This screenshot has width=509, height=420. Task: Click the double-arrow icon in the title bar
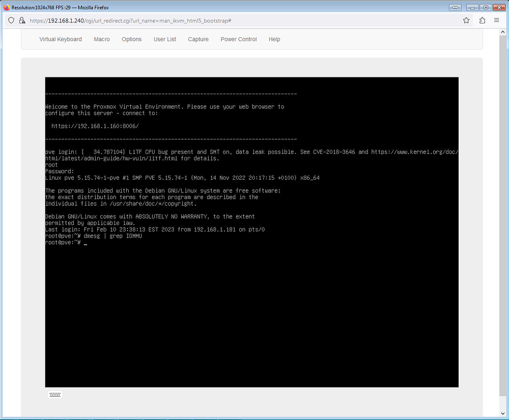pyautogui.click(x=455, y=7)
